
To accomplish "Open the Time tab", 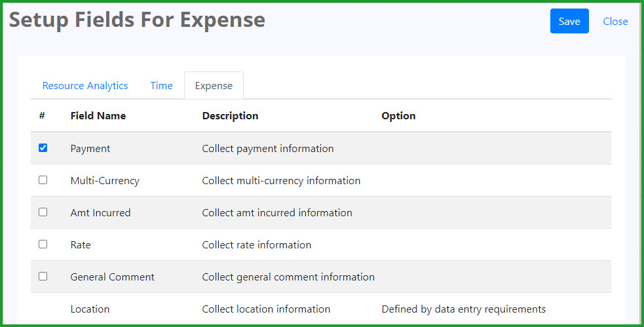I will click(x=161, y=85).
